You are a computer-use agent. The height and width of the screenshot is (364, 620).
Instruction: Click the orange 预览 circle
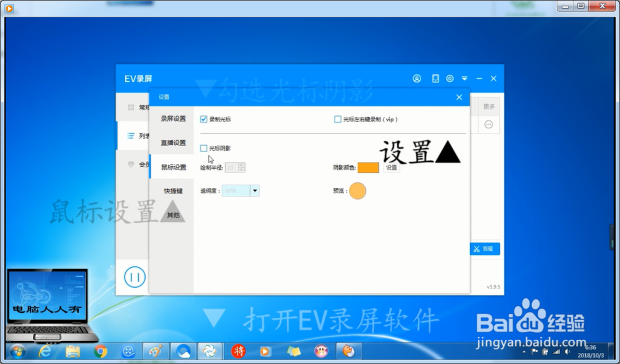tap(358, 191)
